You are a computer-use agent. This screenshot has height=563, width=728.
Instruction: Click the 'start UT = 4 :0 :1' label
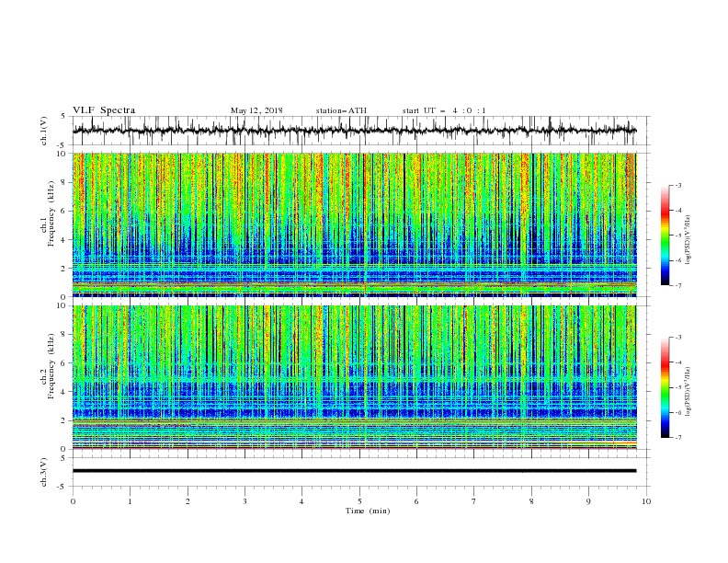tap(444, 110)
